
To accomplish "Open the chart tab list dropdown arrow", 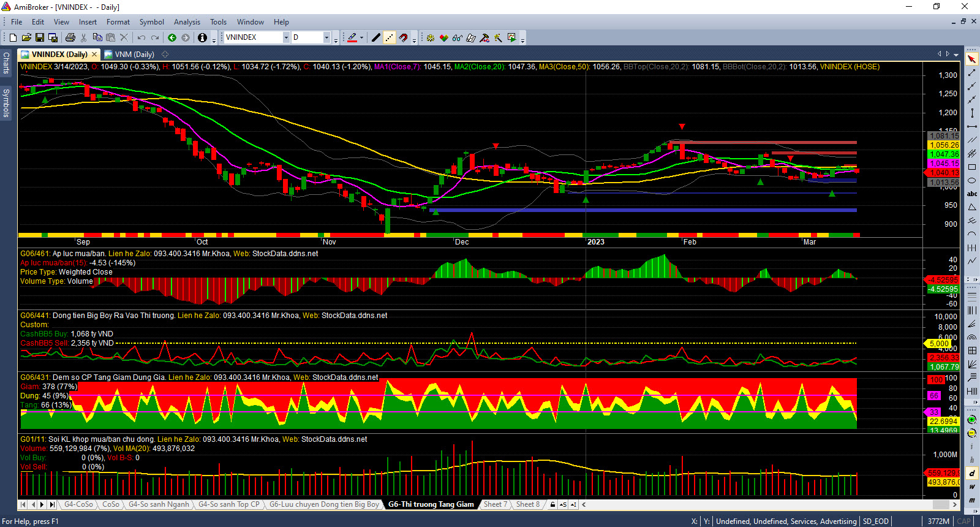I will click(x=956, y=55).
